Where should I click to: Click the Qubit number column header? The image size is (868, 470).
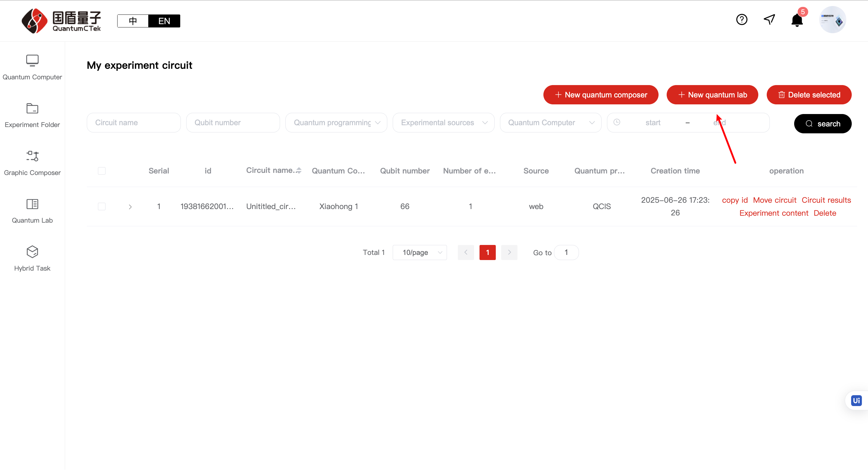tap(405, 171)
